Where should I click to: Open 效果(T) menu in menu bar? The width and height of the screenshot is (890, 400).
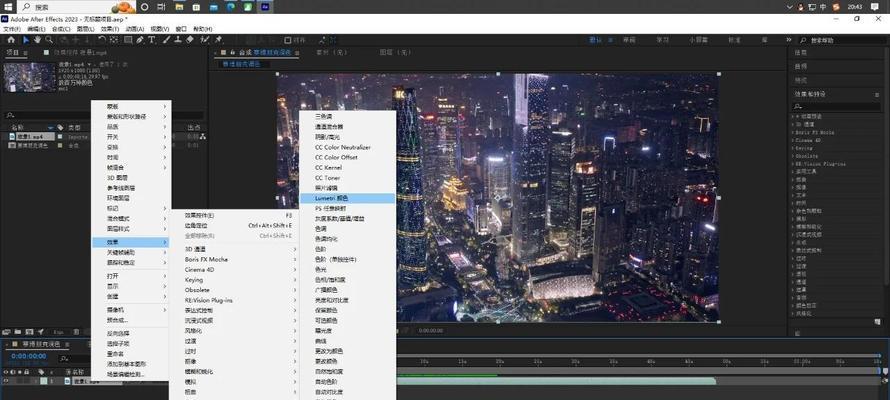click(110, 29)
